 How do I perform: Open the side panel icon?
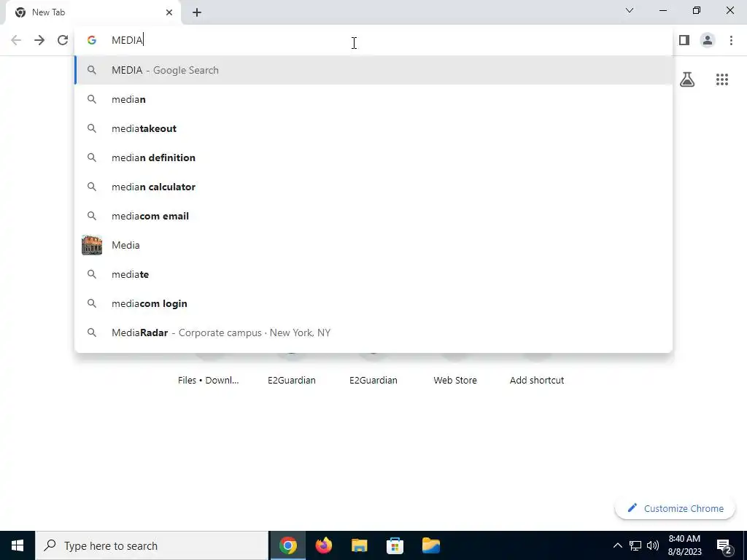(684, 40)
